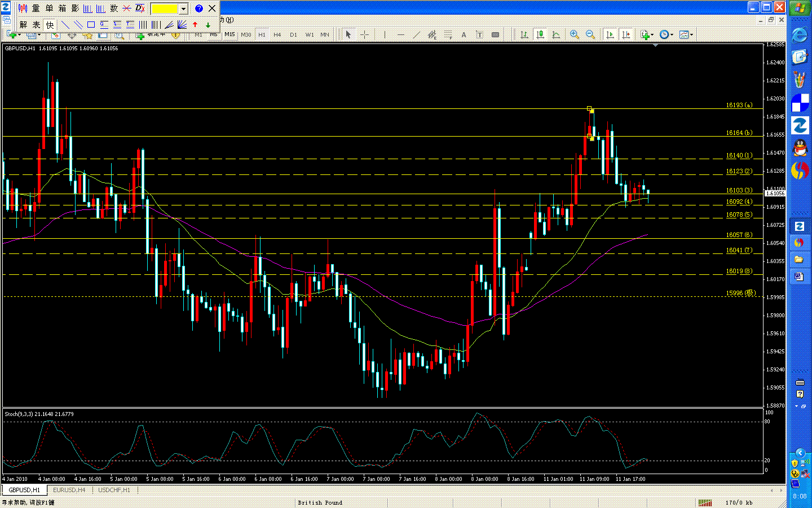Switch chart to candlesticks
Image resolution: width=812 pixels, height=508 pixels.
tap(540, 34)
